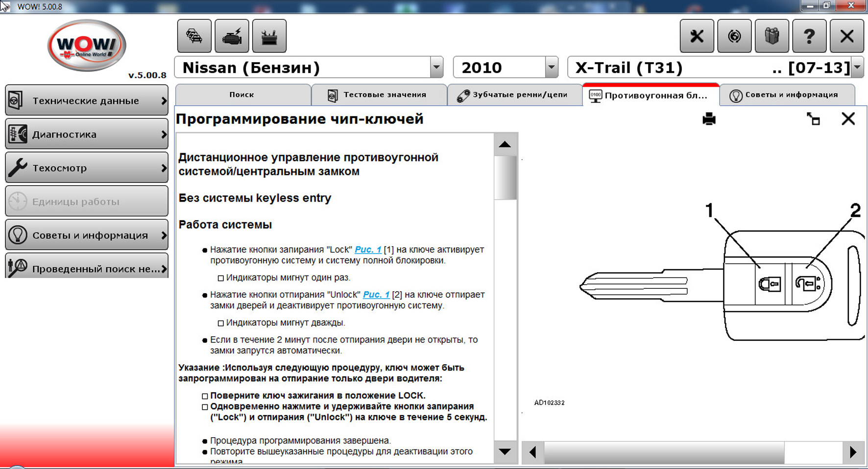Follow the first Рис. 1 link
868x469 pixels.
(368, 250)
